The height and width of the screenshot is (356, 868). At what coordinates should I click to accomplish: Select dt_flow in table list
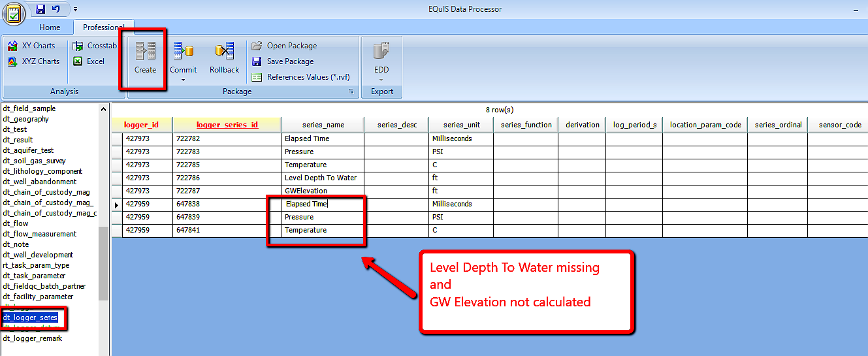coord(16,223)
